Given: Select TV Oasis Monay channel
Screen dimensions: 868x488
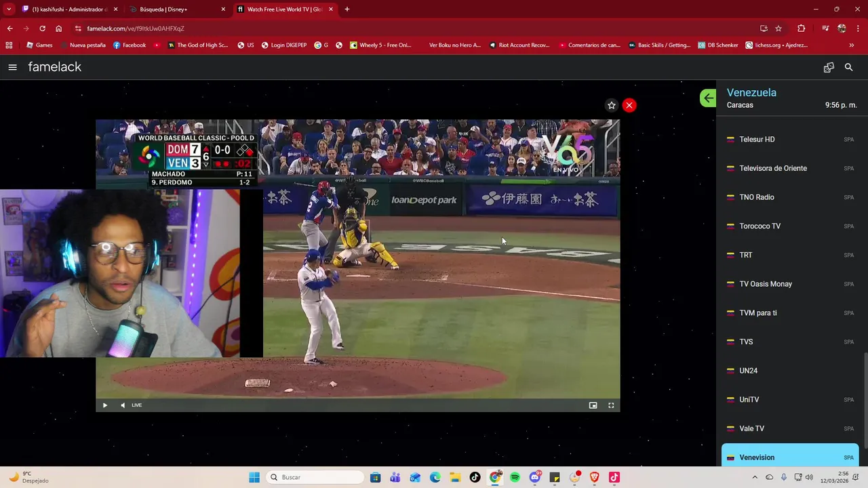Looking at the screenshot, I should (x=790, y=284).
